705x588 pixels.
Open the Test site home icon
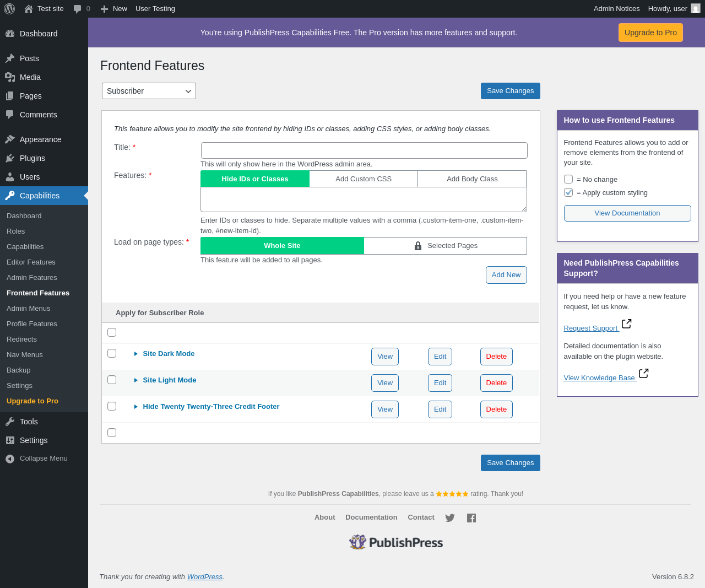(29, 9)
